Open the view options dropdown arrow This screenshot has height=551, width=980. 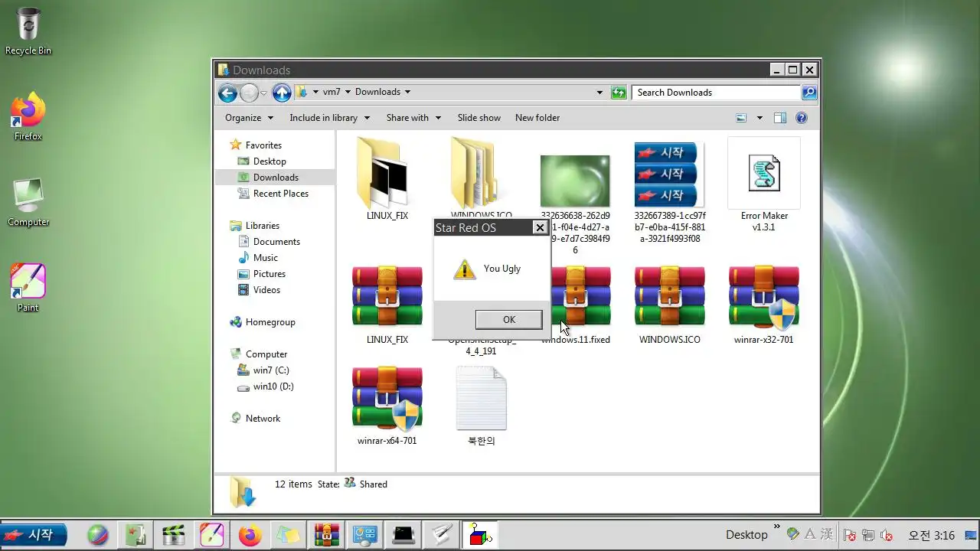759,118
